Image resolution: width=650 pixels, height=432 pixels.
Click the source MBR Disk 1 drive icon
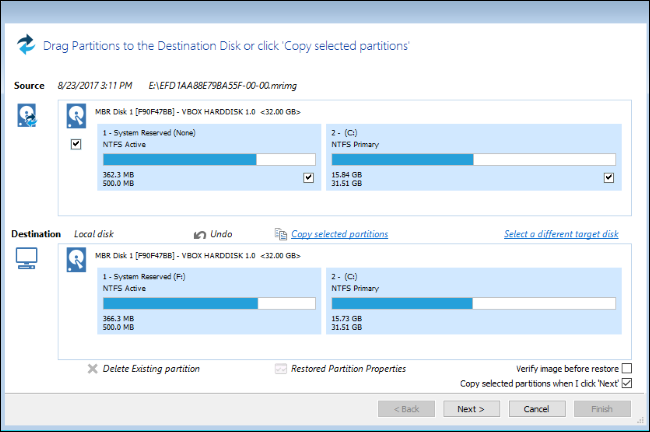tap(76, 115)
